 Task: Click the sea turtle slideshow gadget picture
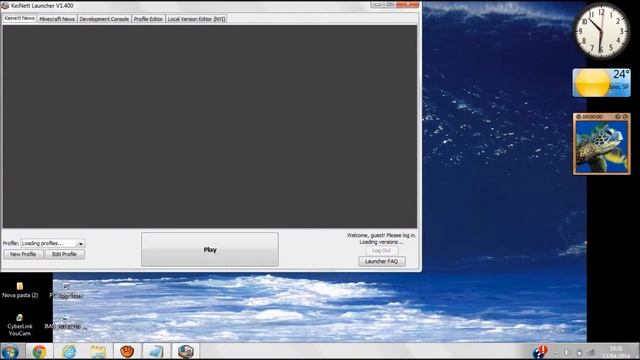tap(602, 147)
